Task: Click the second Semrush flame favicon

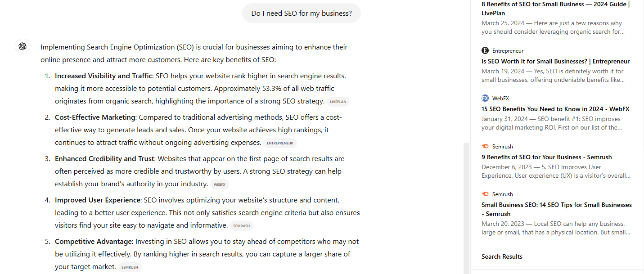Action: 485,194
